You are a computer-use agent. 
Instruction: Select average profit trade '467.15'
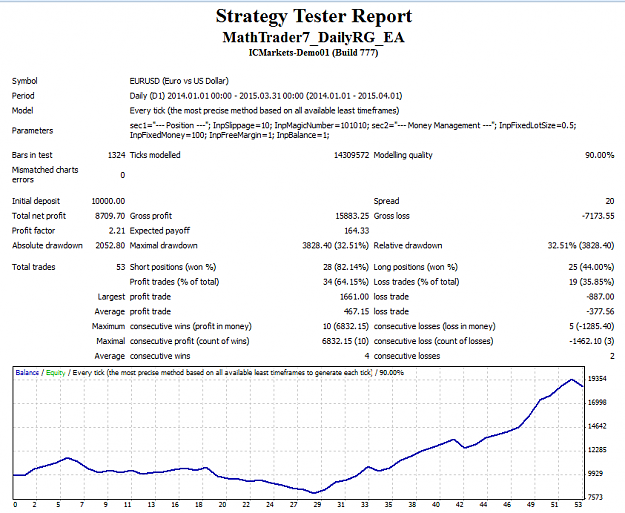pos(356,311)
